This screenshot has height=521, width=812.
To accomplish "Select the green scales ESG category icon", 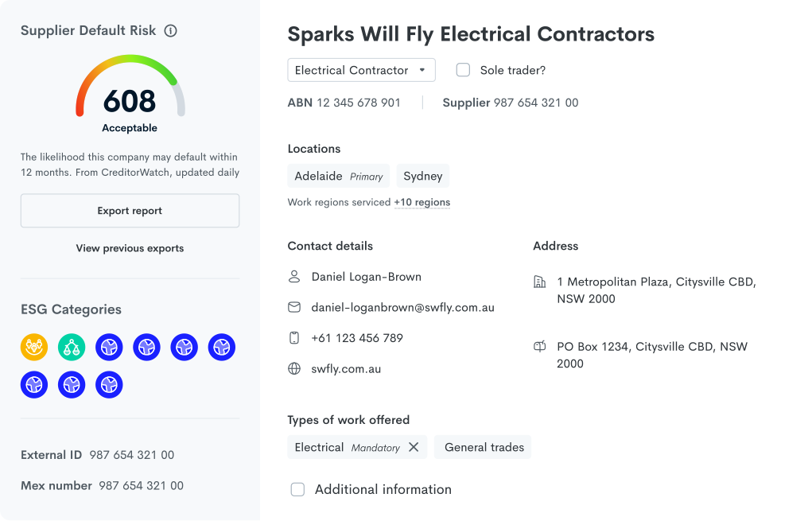I will (x=72, y=347).
